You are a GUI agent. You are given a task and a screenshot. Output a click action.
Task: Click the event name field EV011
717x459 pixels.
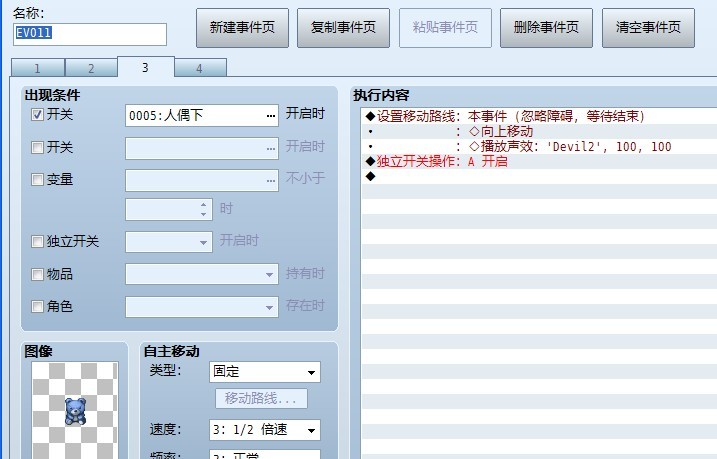[90, 34]
